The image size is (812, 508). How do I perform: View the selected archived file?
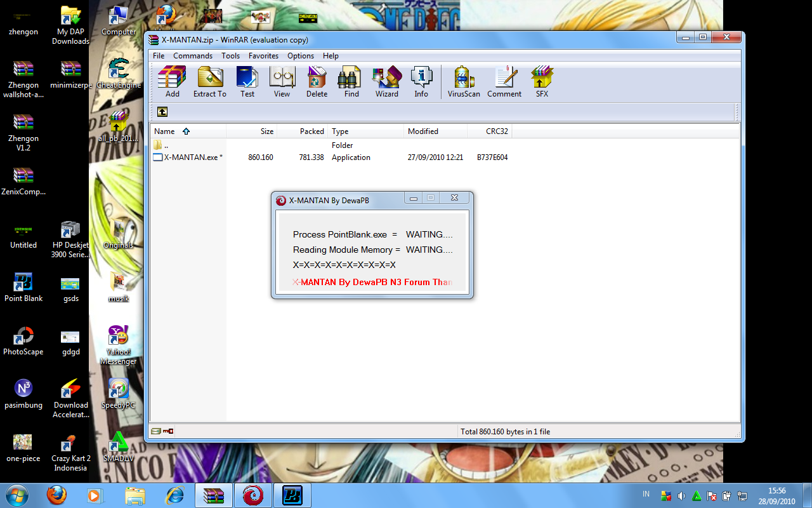282,81
